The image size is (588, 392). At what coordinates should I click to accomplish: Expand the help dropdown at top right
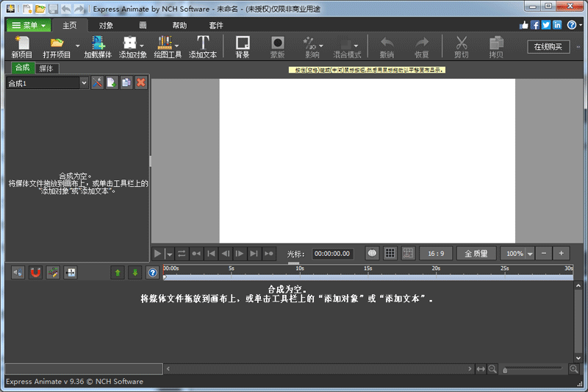[581, 25]
